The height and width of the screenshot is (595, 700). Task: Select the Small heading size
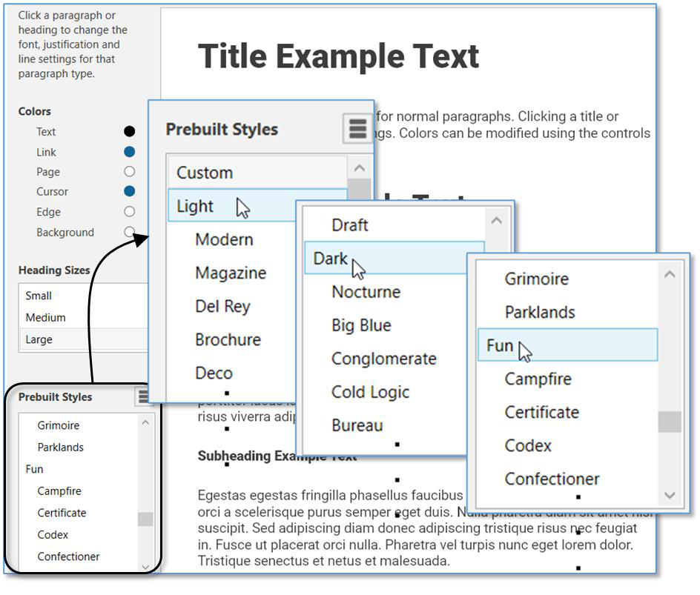(x=39, y=296)
